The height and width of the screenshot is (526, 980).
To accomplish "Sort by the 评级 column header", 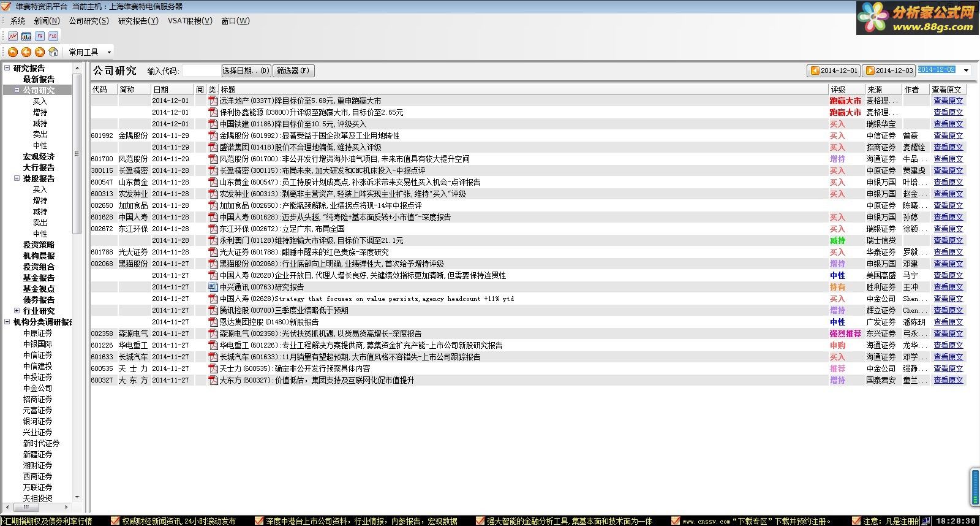I will coord(846,90).
